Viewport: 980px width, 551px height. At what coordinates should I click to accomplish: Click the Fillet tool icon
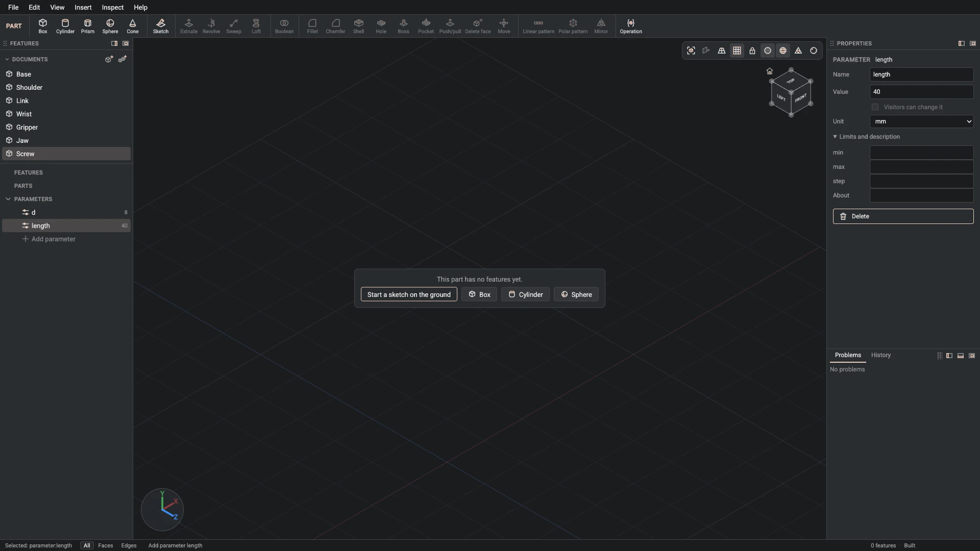pyautogui.click(x=312, y=26)
